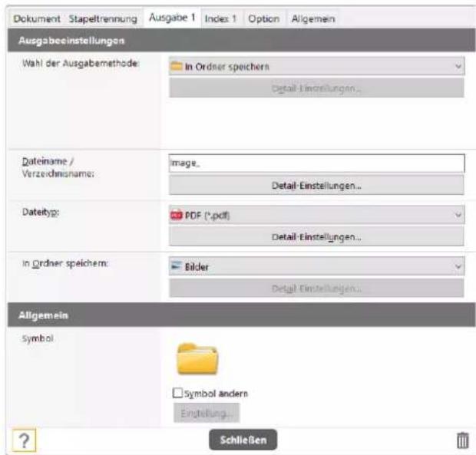The image size is (476, 455).
Task: Click Detail-Einstellungen under Dateiname field
Action: coord(316,185)
